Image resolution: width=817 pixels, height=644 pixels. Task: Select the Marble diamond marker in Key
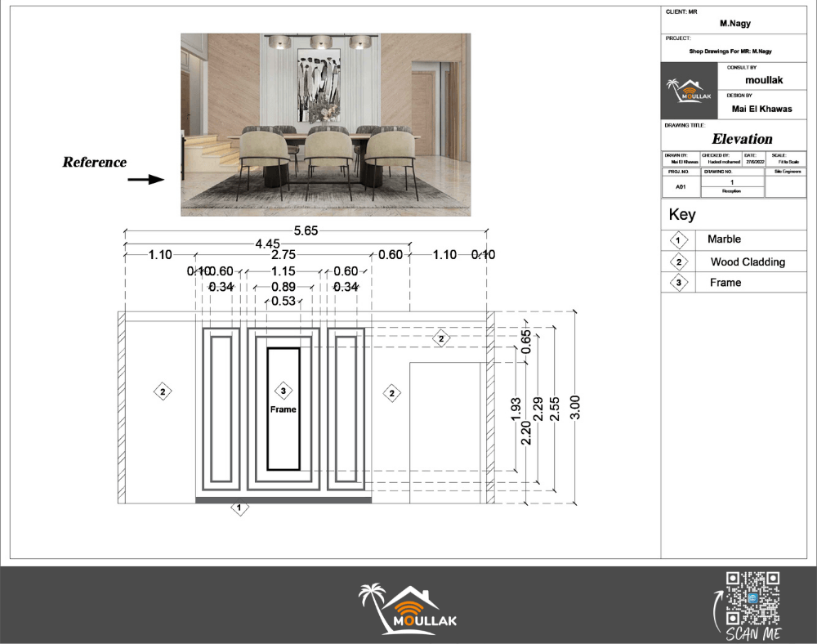coord(678,240)
